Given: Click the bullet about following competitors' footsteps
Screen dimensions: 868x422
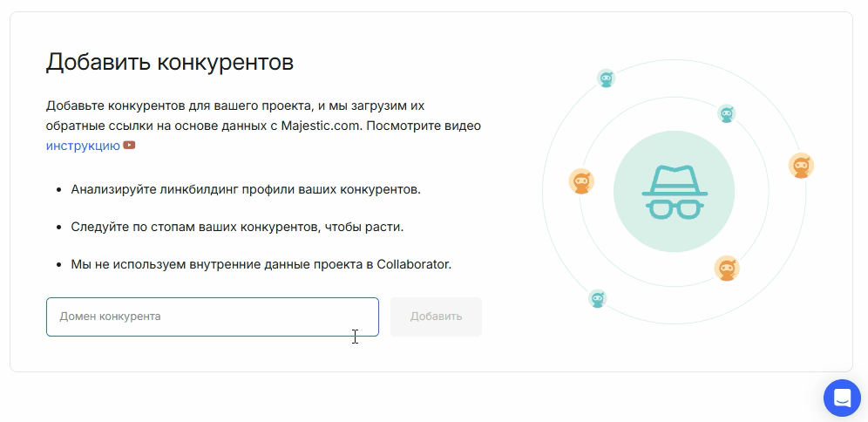Looking at the screenshot, I should pos(237,227).
